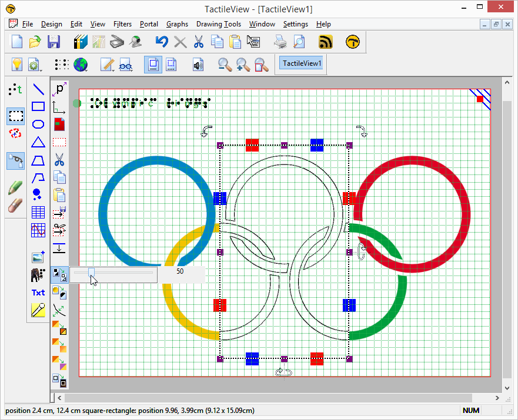The height and width of the screenshot is (420, 518).
Task: Switch to the TactileView1 document tab
Action: pyautogui.click(x=302, y=63)
